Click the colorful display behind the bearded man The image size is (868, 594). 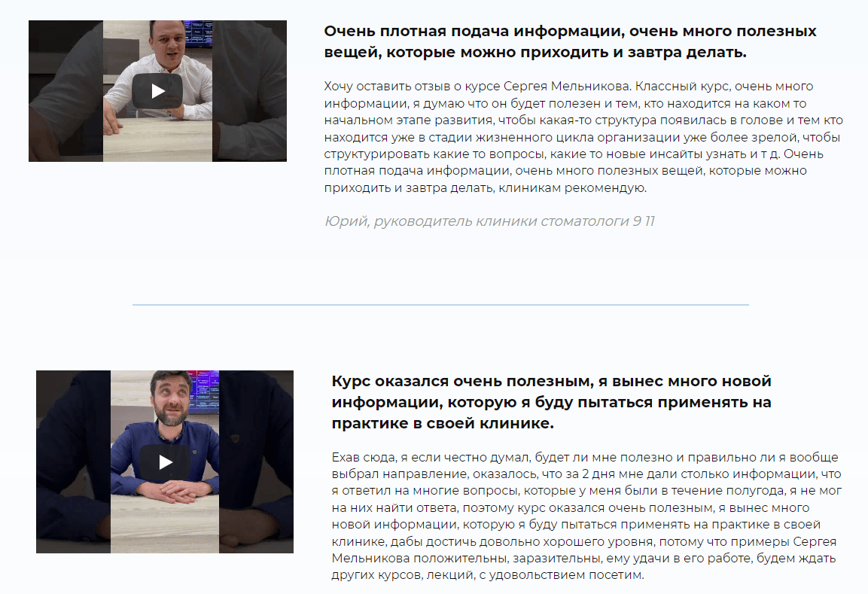pos(206,391)
